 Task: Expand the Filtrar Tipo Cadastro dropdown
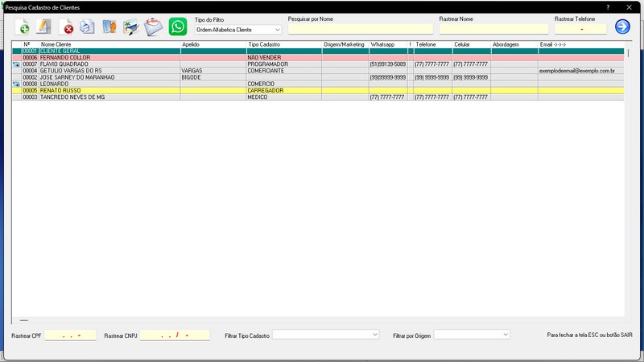click(326, 334)
